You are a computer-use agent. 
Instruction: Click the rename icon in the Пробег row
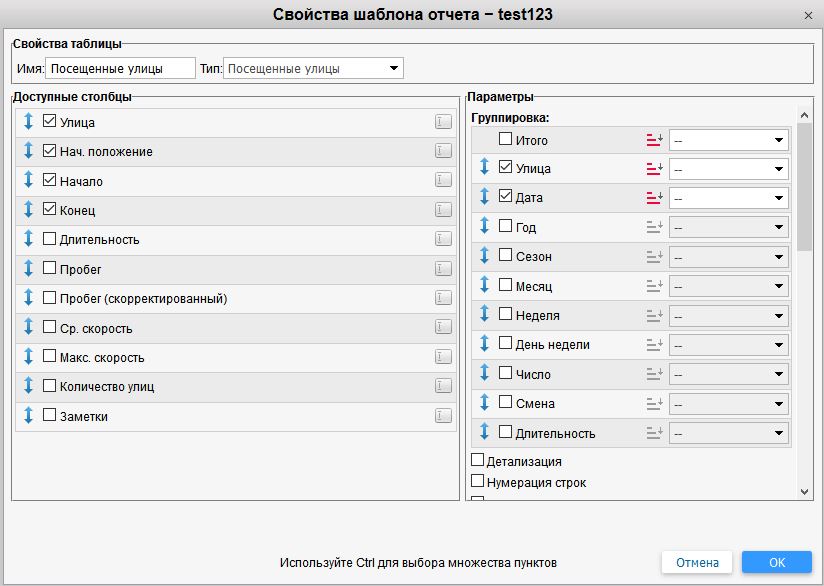coord(443,269)
